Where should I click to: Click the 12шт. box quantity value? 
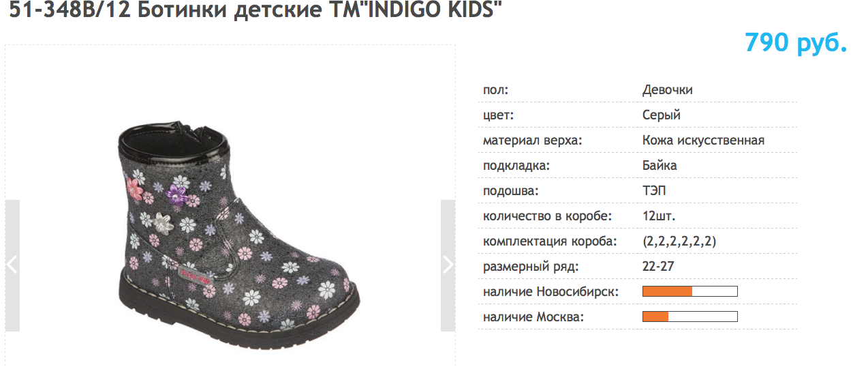pos(659,216)
